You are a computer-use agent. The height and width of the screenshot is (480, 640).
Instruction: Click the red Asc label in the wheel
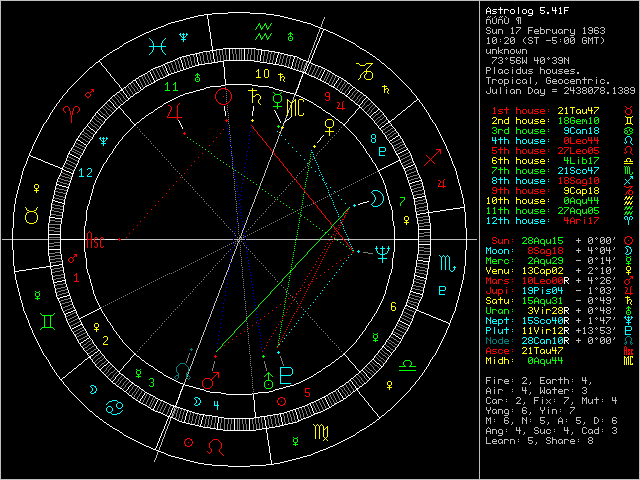coord(95,240)
